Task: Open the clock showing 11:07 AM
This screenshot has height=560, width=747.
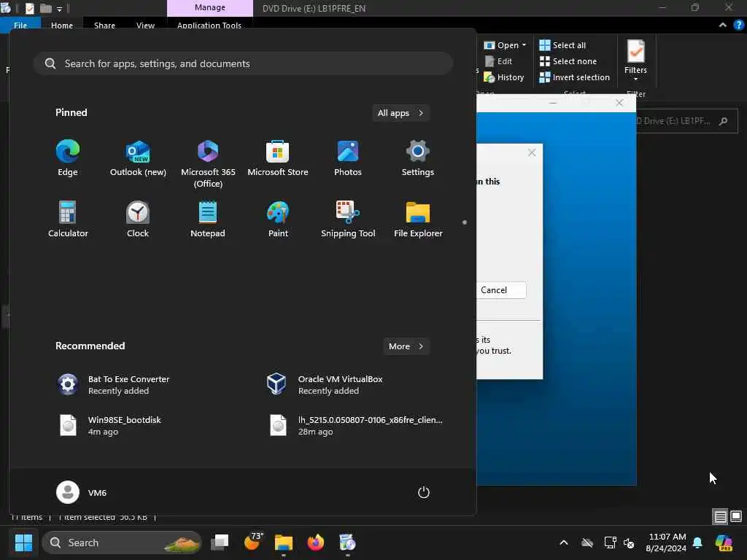Action: coord(667,542)
